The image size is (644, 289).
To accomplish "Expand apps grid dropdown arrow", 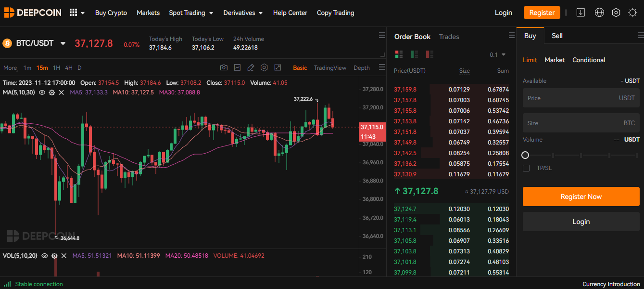I will (x=83, y=13).
